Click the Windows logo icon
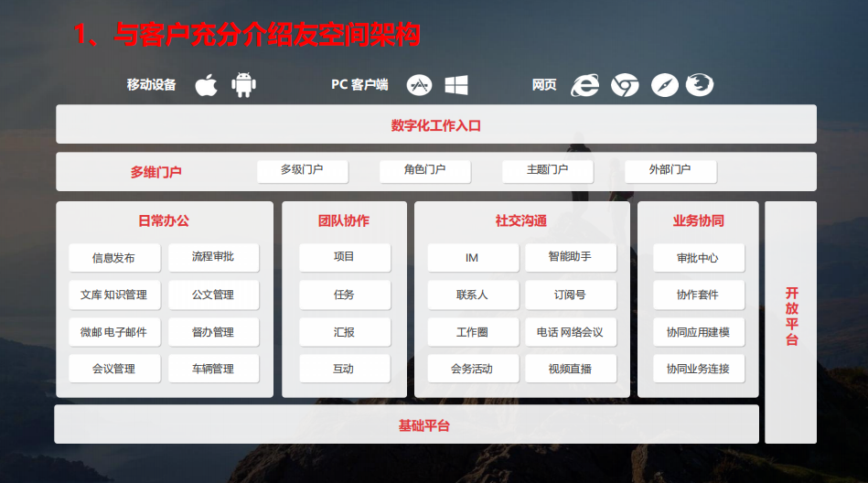 tap(456, 85)
